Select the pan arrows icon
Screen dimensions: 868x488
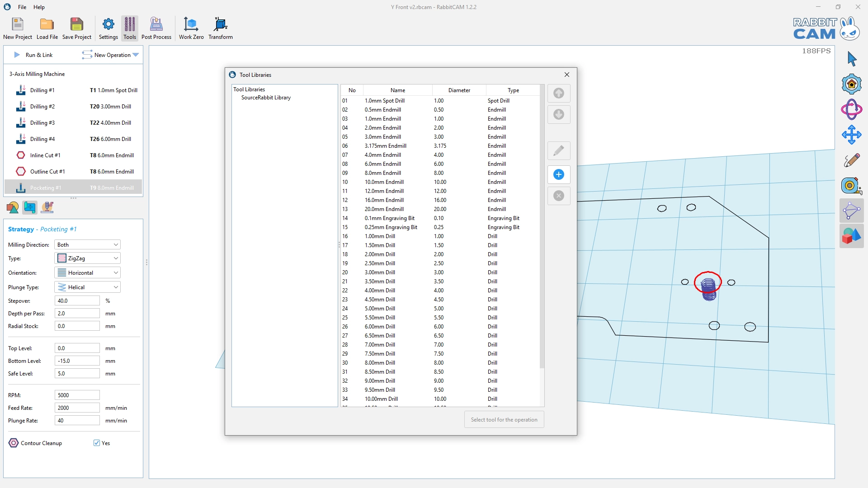coord(851,135)
